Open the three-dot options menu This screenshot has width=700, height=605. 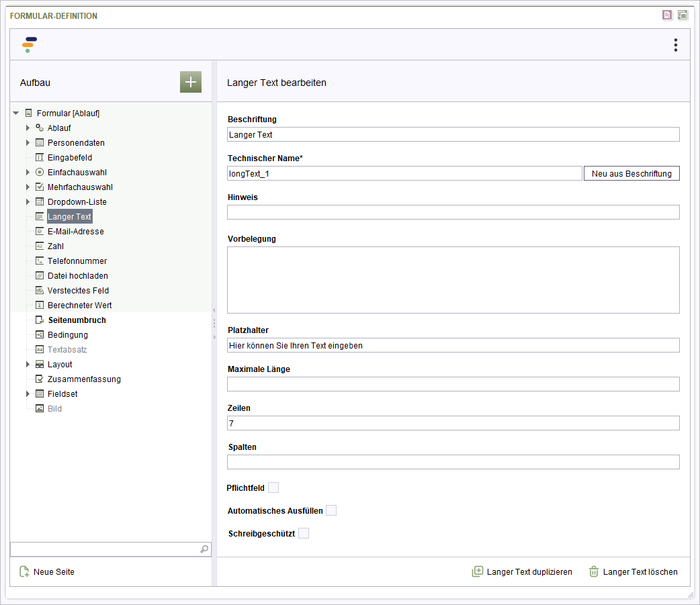(675, 45)
